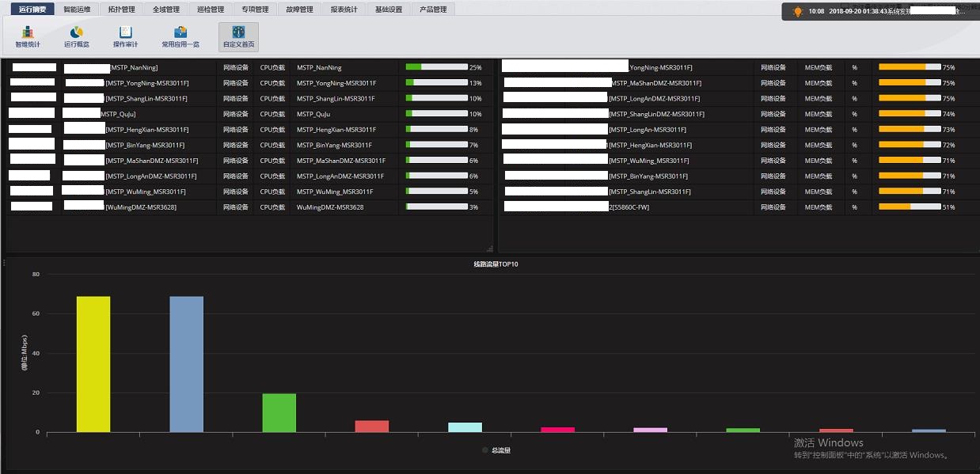This screenshot has height=474, width=980.
Task: Click the orange lightbulb alert icon
Action: 798,12
